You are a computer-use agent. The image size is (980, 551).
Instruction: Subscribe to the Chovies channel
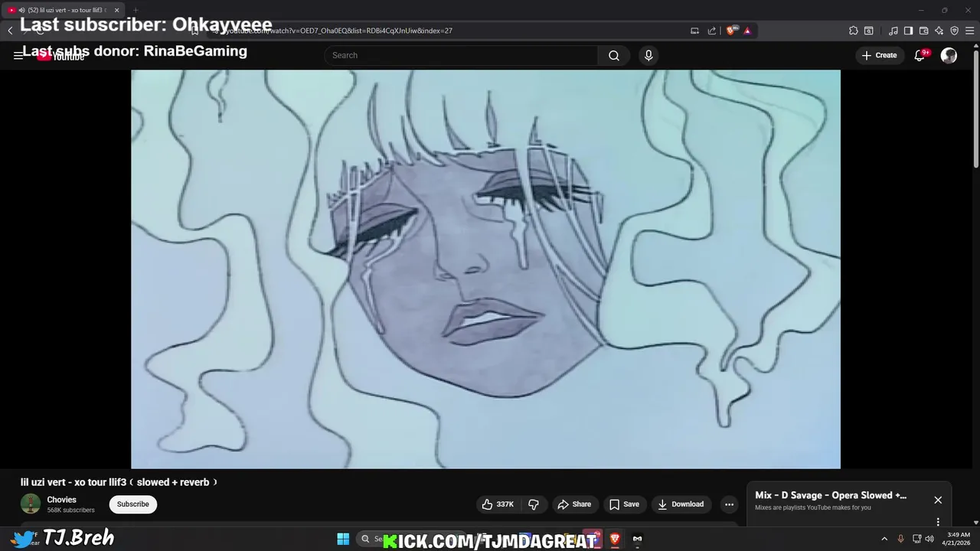tap(132, 504)
